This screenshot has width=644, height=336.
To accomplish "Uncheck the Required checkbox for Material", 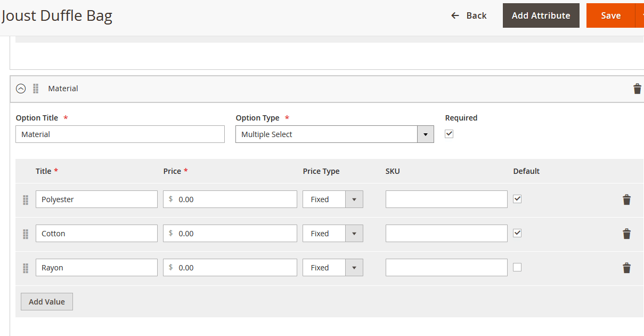I will pyautogui.click(x=449, y=134).
